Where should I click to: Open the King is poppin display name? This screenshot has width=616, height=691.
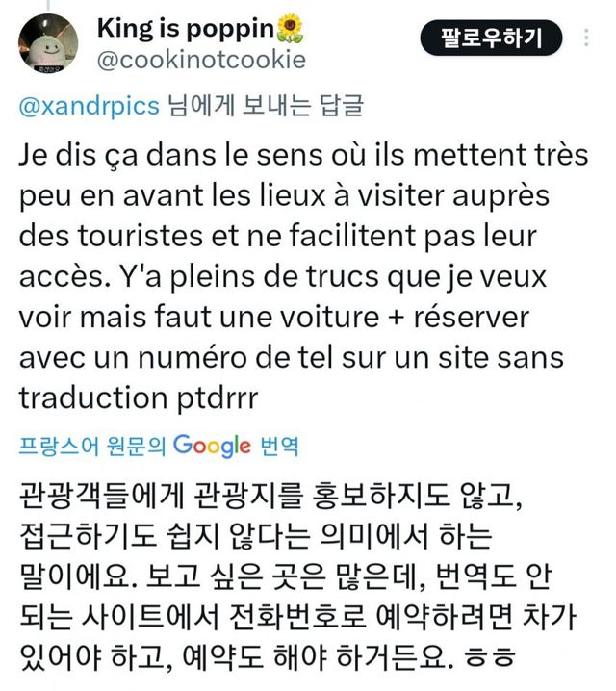pyautogui.click(x=186, y=29)
